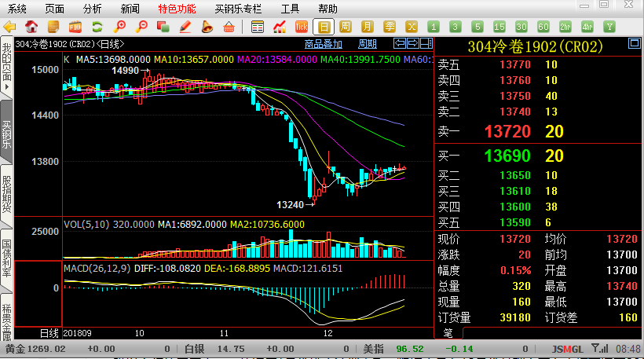Viewport: 644px width, 359px height.
Task: Click the orange notepad icon
Action: tap(53, 27)
